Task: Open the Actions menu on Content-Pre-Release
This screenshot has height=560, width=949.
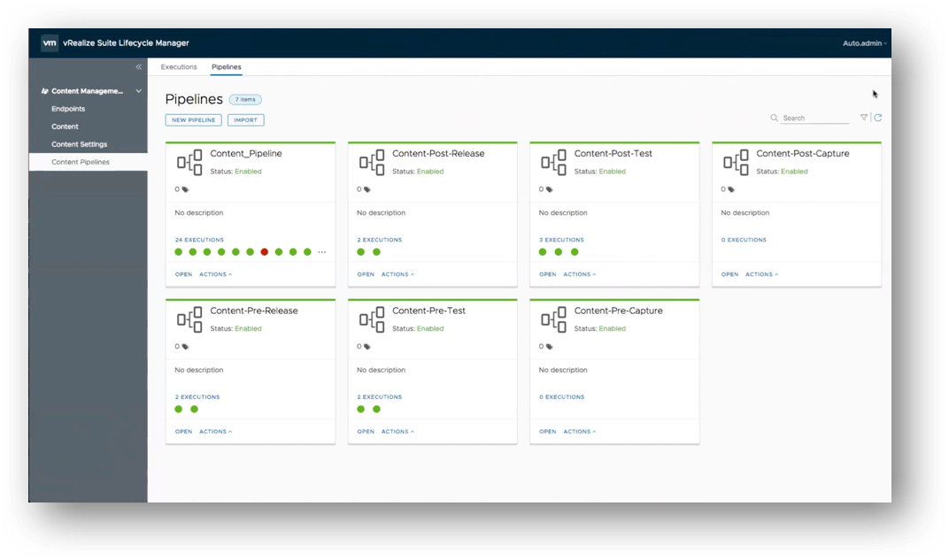Action: coord(215,432)
